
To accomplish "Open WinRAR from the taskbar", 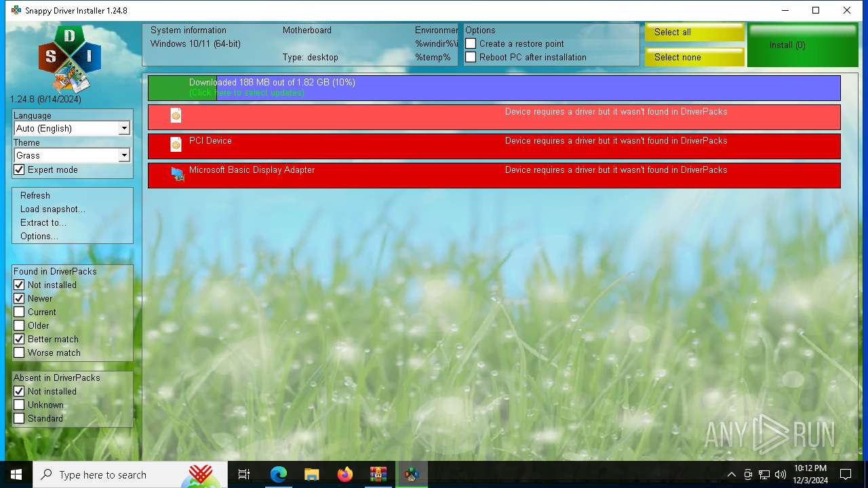I will click(x=378, y=474).
